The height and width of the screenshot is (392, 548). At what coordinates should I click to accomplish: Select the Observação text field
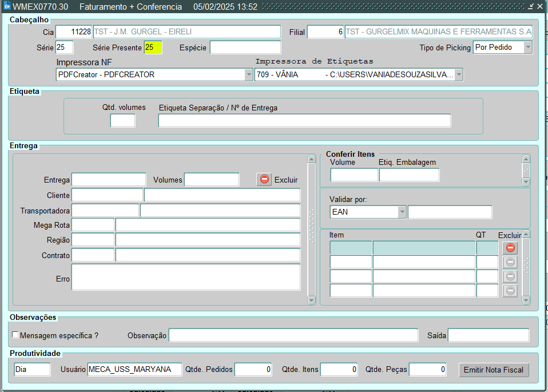[x=293, y=335]
